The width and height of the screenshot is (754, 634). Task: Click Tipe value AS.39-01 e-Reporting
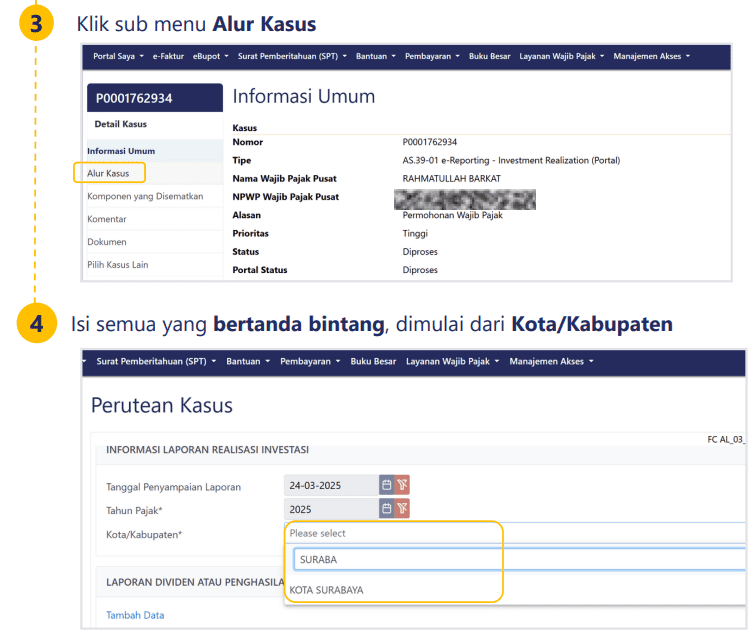(x=511, y=160)
